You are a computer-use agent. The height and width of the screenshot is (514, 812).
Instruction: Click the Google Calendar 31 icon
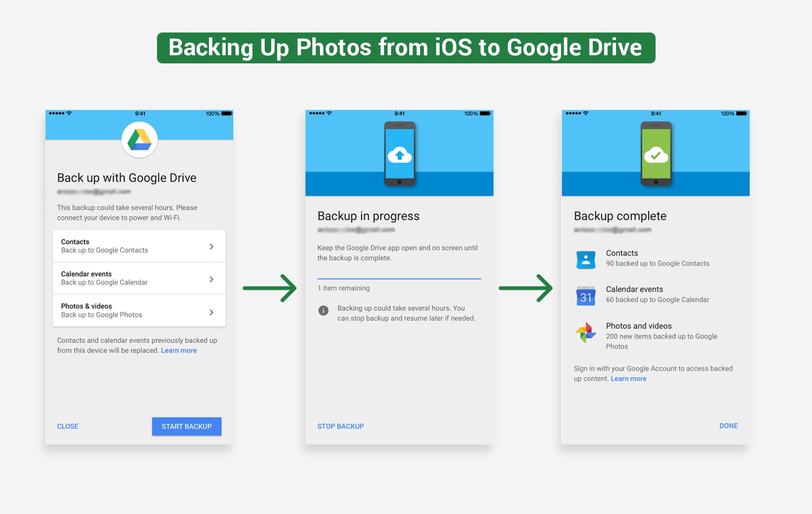pos(586,296)
